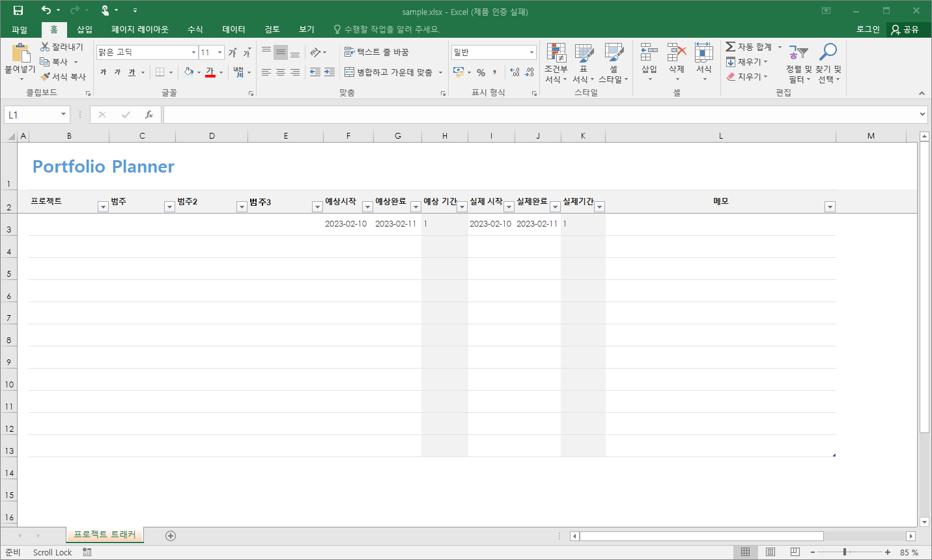The image size is (932, 560).
Task: Toggle italic formatting
Action: point(117,72)
